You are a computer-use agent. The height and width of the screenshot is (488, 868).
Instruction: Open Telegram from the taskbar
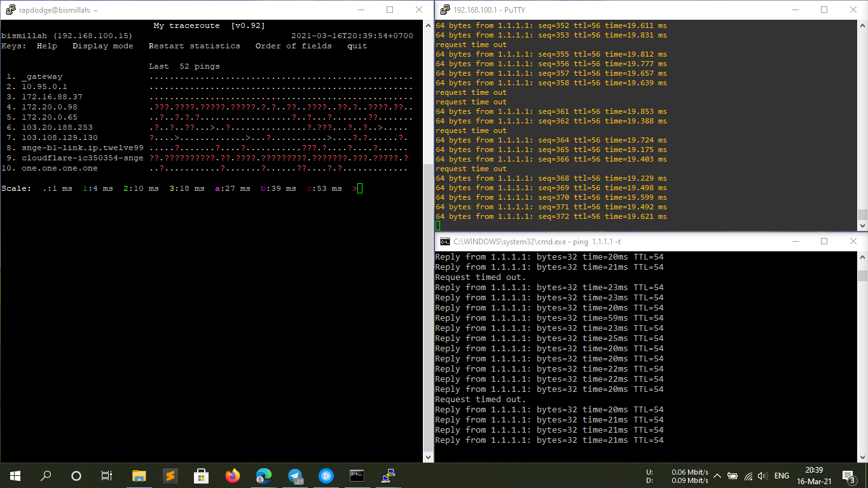[x=295, y=475]
